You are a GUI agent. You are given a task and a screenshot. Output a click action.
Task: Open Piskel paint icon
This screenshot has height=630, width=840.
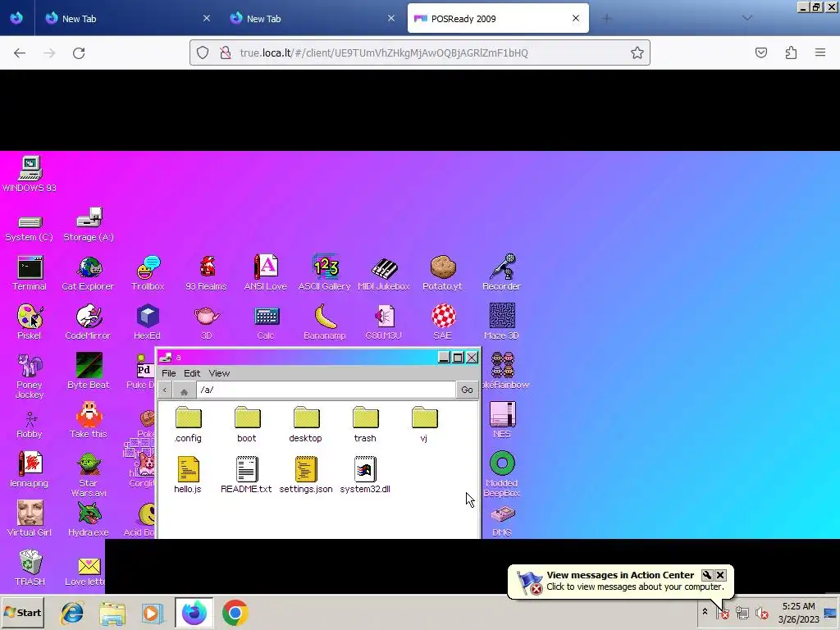coord(30,322)
